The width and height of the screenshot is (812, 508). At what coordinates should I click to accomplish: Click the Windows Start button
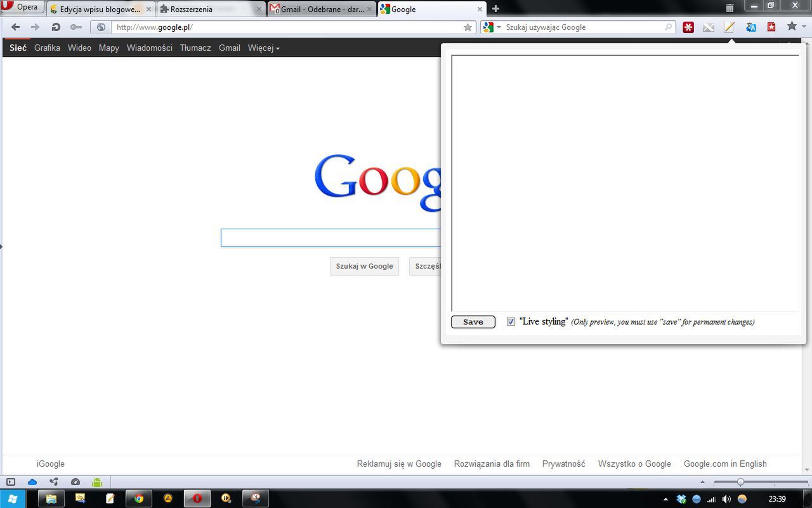click(13, 498)
